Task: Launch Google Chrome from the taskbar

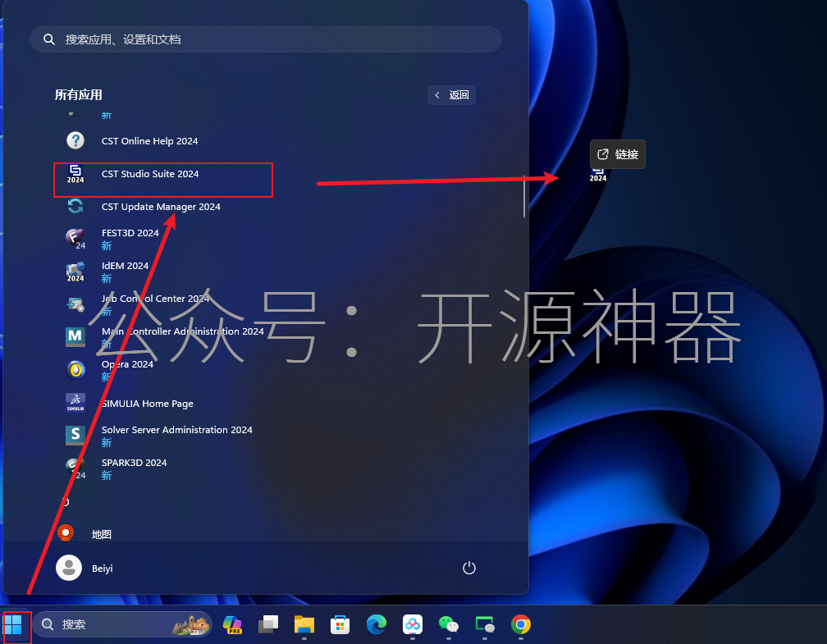Action: 521,624
